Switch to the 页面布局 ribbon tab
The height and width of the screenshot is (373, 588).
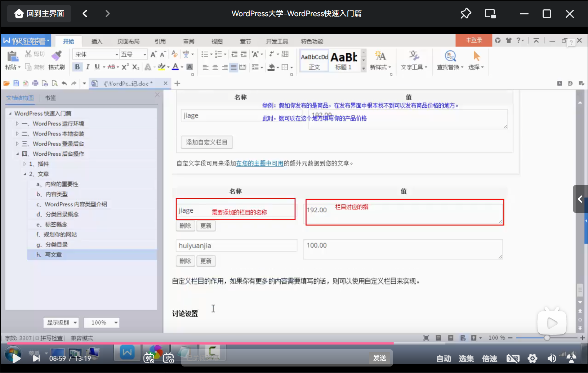[x=128, y=41]
